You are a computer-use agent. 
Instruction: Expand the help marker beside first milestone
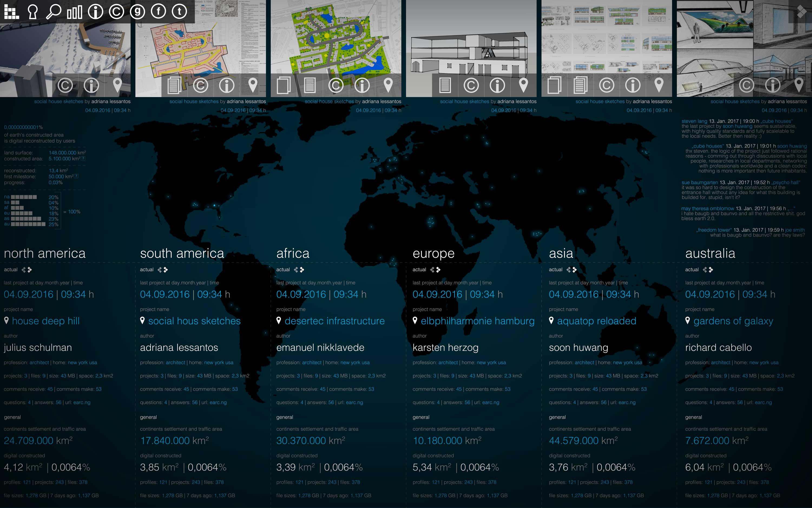(76, 176)
